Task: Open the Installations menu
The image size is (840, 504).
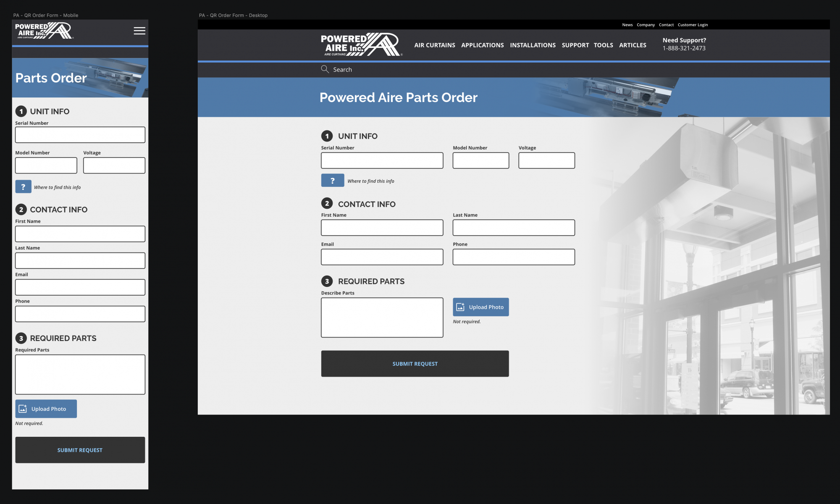Action: (533, 45)
